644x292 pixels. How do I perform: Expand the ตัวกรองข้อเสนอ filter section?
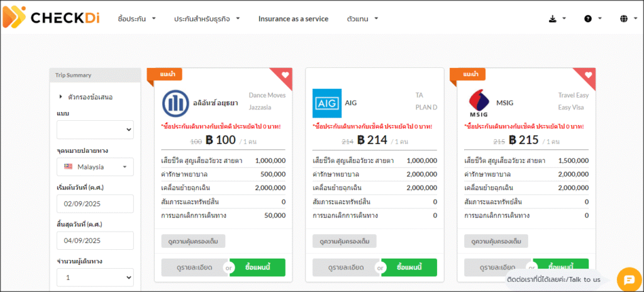click(x=86, y=97)
